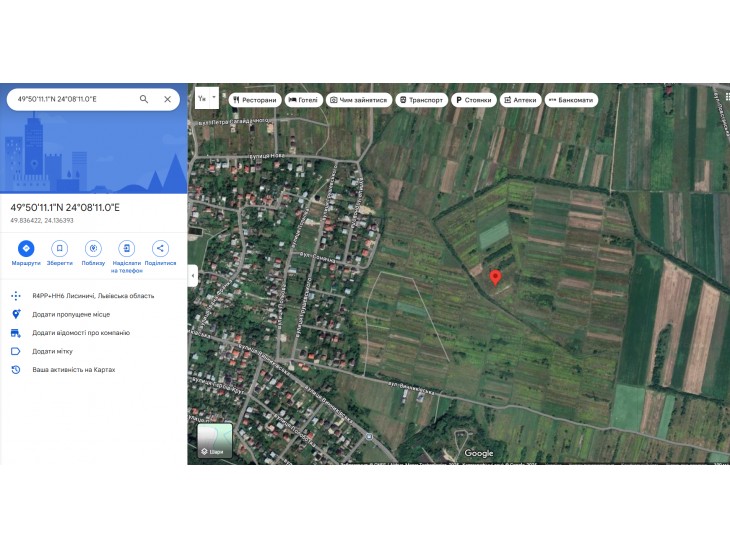Save the place with the Зберегти icon
Screen dimensions: 730x547
pos(60,249)
